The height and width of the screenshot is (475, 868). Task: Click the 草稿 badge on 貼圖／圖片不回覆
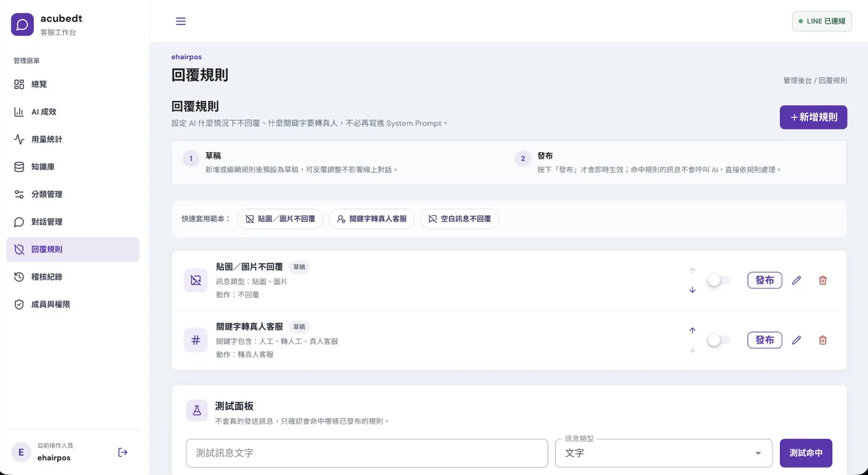299,267
